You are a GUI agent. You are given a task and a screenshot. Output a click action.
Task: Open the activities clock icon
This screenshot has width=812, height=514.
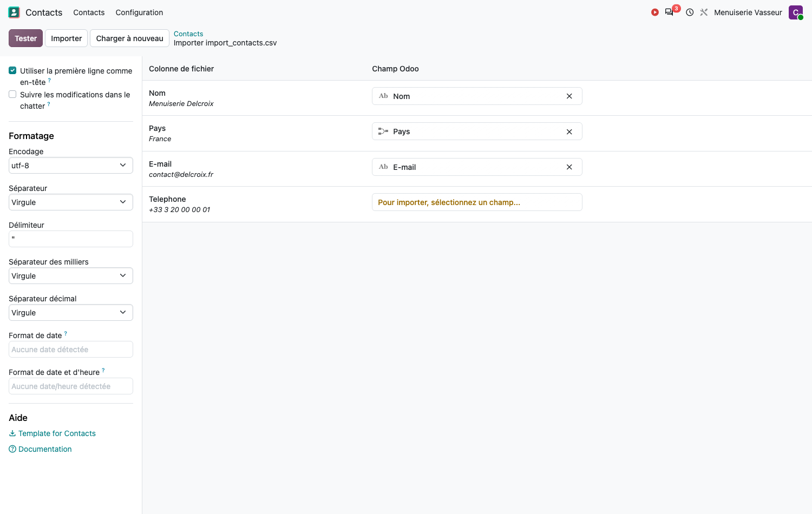[690, 12]
